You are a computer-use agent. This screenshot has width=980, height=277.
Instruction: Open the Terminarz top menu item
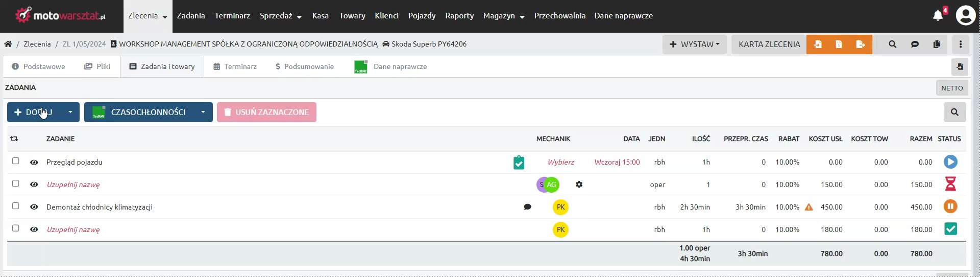232,16
